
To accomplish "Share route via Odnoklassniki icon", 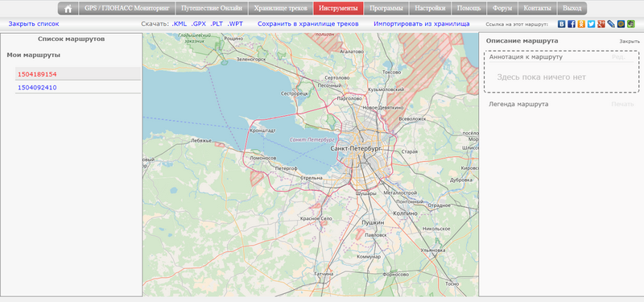I will [x=581, y=24].
